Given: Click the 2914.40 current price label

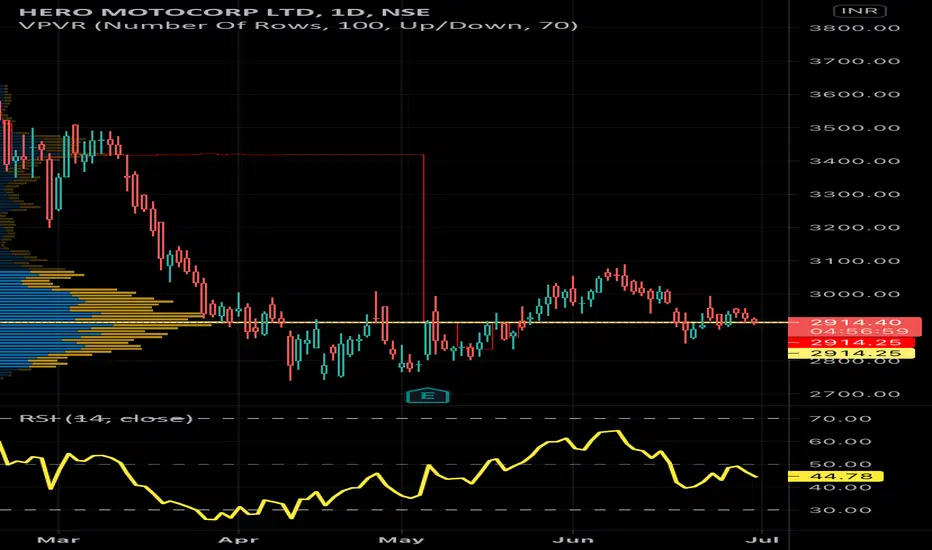Looking at the screenshot, I should [854, 322].
